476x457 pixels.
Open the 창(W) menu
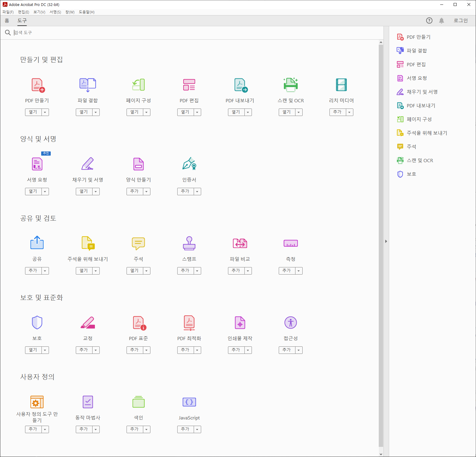click(70, 12)
